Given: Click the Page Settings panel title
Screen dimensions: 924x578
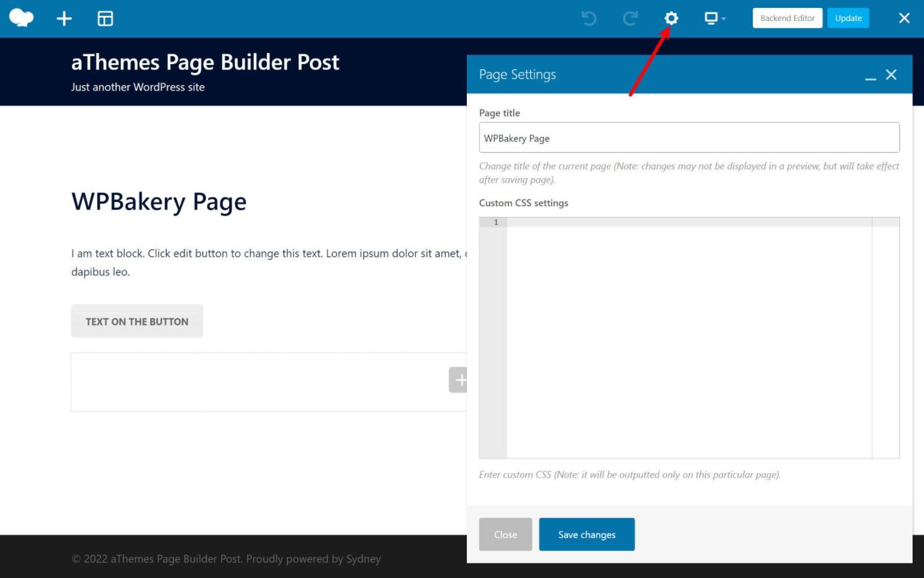Looking at the screenshot, I should coord(517,75).
